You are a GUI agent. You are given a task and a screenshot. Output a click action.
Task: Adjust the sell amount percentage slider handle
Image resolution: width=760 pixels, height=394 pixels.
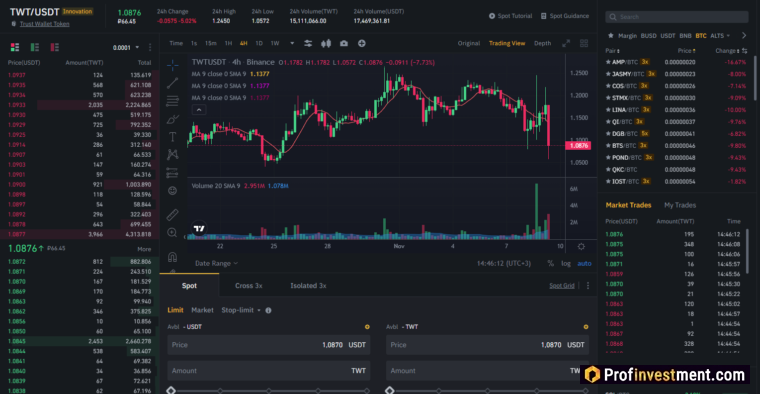(x=389, y=391)
